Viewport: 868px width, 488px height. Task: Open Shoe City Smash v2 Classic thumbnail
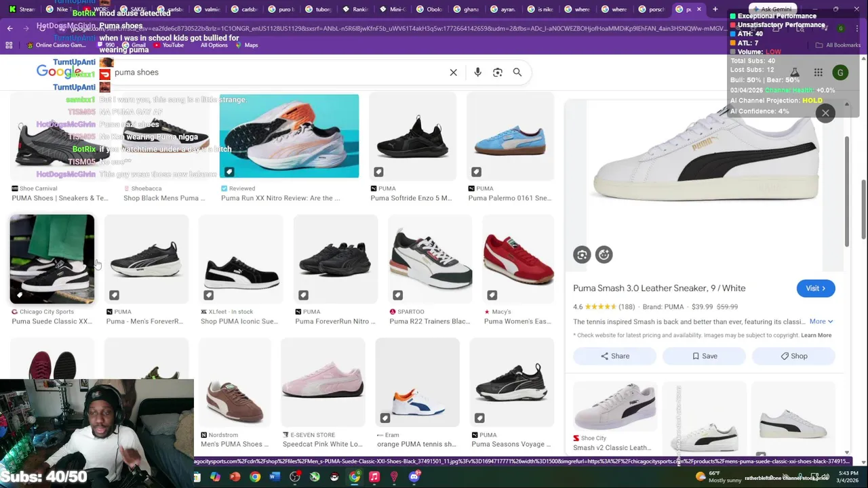coord(614,407)
